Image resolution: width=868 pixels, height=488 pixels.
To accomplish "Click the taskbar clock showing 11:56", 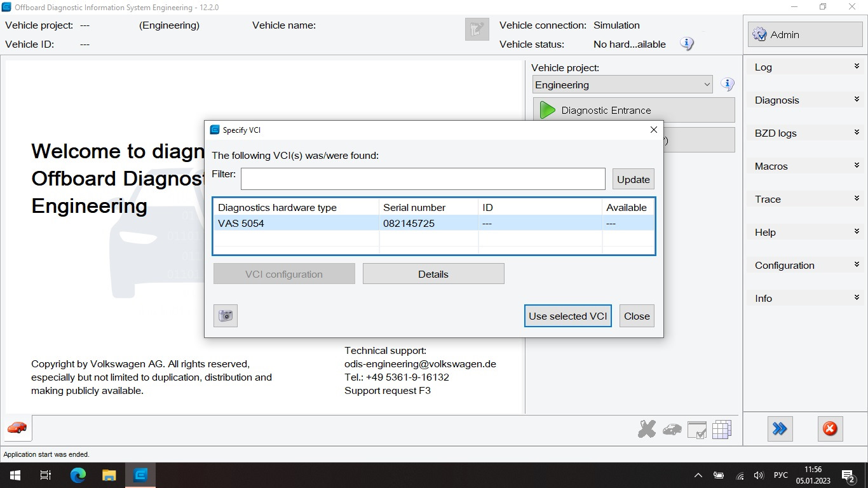I will pyautogui.click(x=813, y=475).
